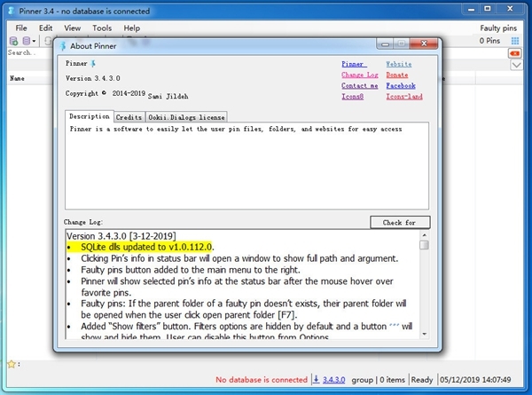Click the favorites star icon
The width and height of the screenshot is (532, 395).
coord(12,364)
